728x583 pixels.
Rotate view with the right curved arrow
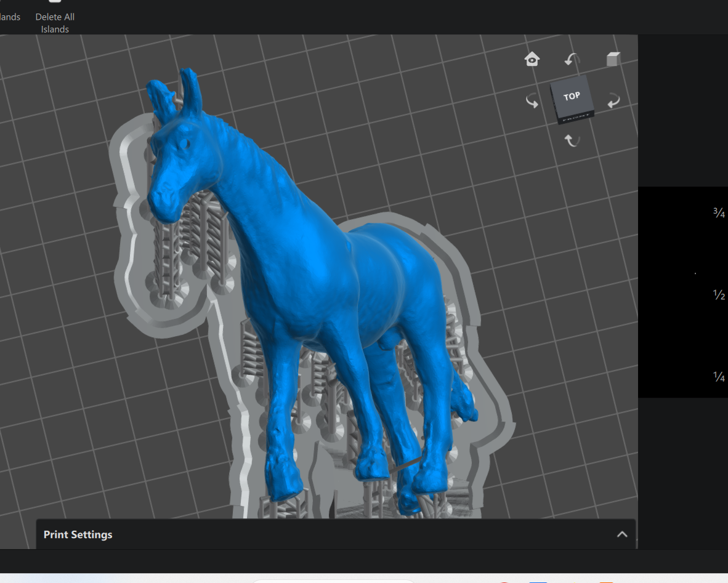(x=614, y=101)
